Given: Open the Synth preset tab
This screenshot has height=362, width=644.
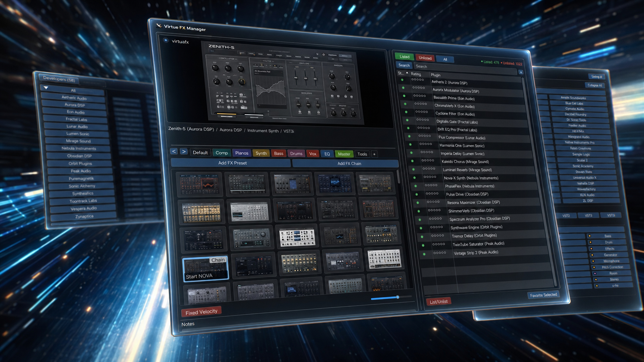Looking at the screenshot, I should [261, 153].
